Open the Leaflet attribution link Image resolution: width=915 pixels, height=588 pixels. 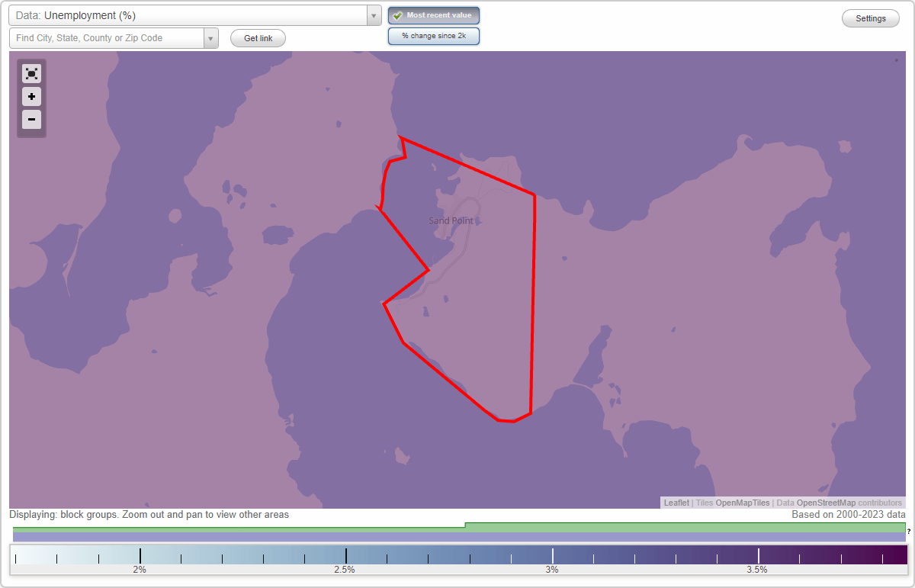[676, 503]
